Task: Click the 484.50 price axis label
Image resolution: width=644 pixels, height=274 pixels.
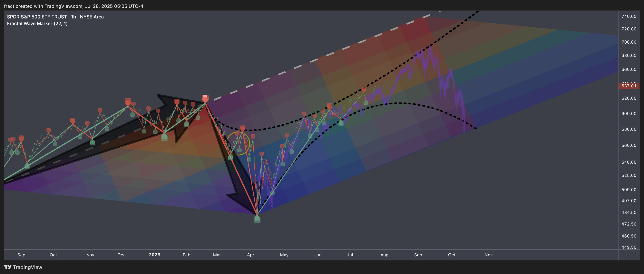Action: pyautogui.click(x=629, y=212)
